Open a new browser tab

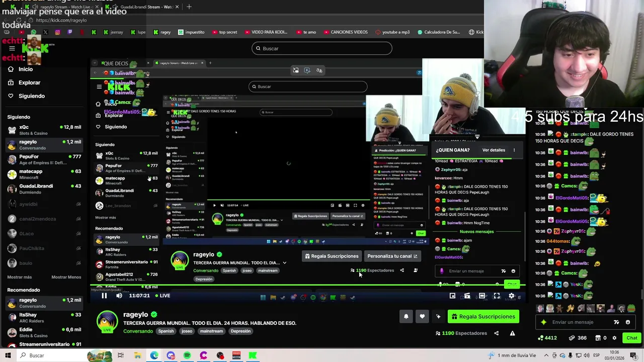coord(189,7)
